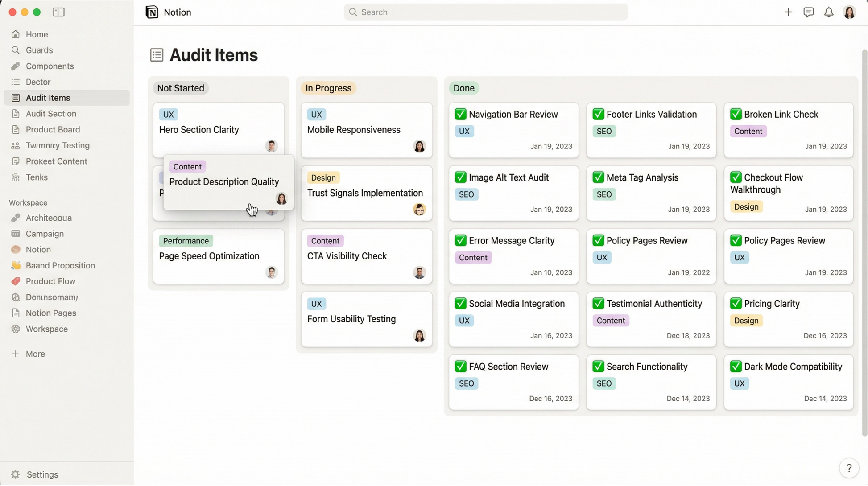The image size is (868, 486).
Task: Select Audit Items in the sidebar
Action: (x=48, y=98)
